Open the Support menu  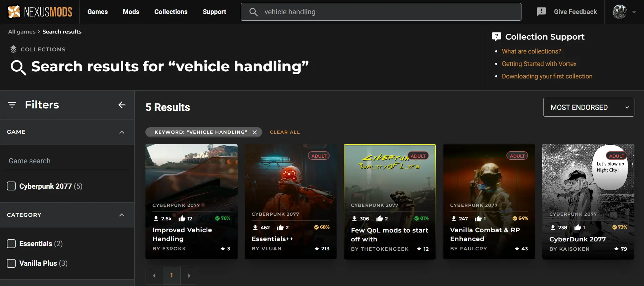[x=214, y=12]
